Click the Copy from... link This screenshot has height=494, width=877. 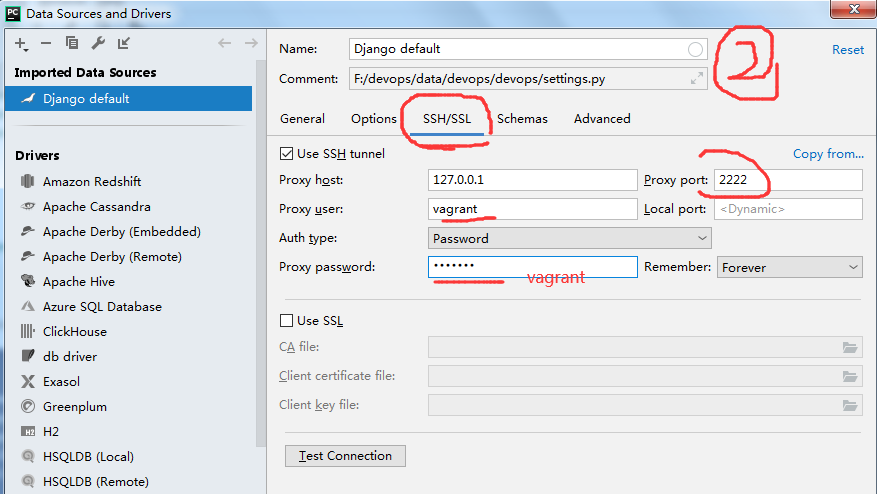point(828,154)
